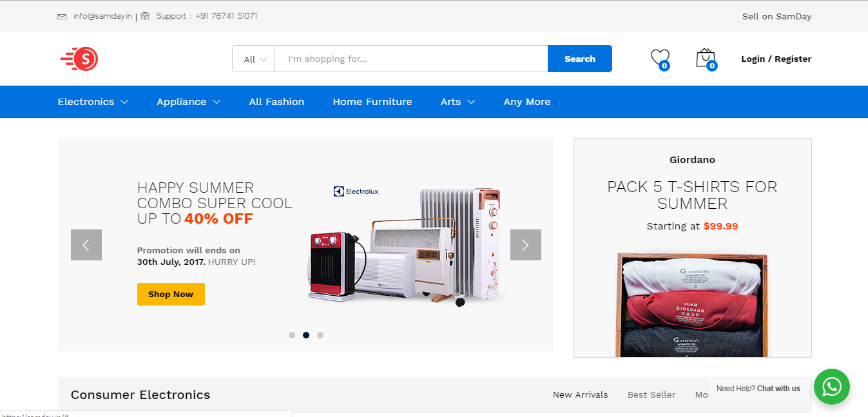Expand the Electronics menu
The width and height of the screenshot is (868, 417).
click(93, 102)
